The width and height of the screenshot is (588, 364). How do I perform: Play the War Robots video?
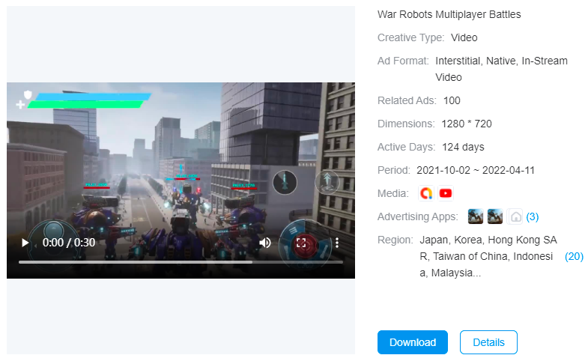(x=25, y=243)
